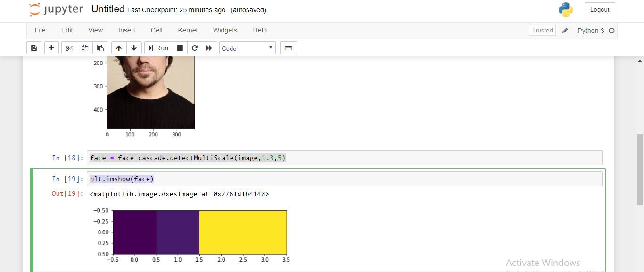
Task: Insert a cell below with plus icon
Action: click(51, 48)
